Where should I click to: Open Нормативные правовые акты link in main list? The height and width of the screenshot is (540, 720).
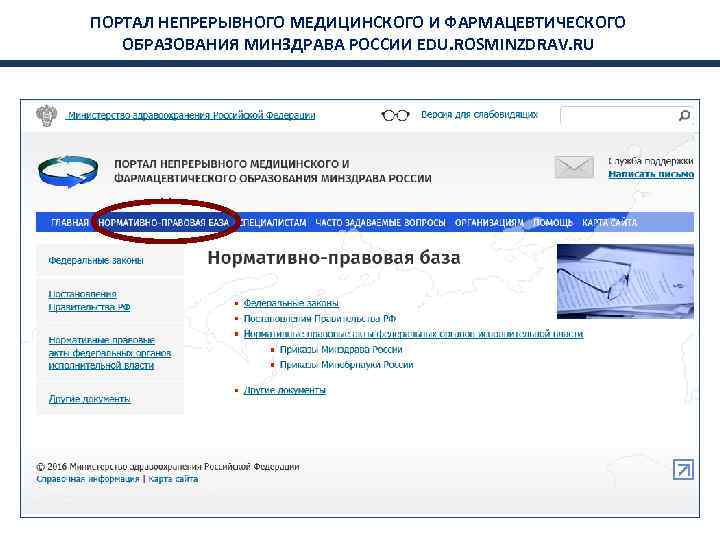413,334
